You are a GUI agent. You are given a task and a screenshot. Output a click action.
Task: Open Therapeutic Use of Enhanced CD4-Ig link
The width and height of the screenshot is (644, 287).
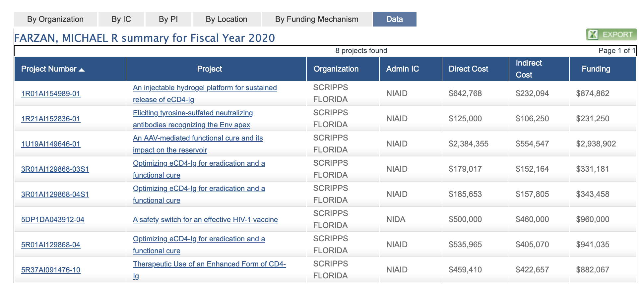[209, 264]
